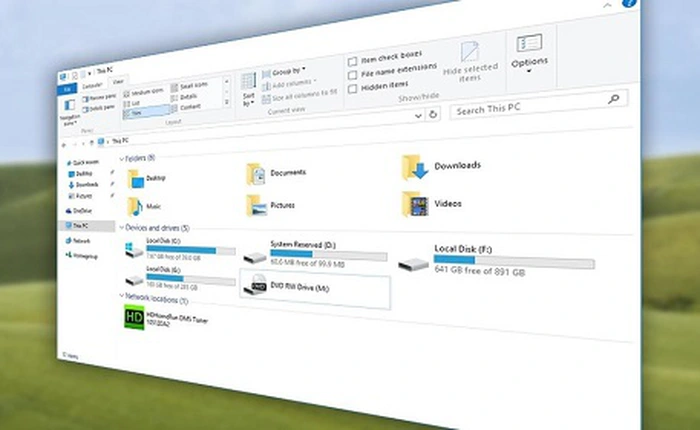This screenshot has width=700, height=430.
Task: Click the Hide selected items icon
Action: tap(470, 52)
